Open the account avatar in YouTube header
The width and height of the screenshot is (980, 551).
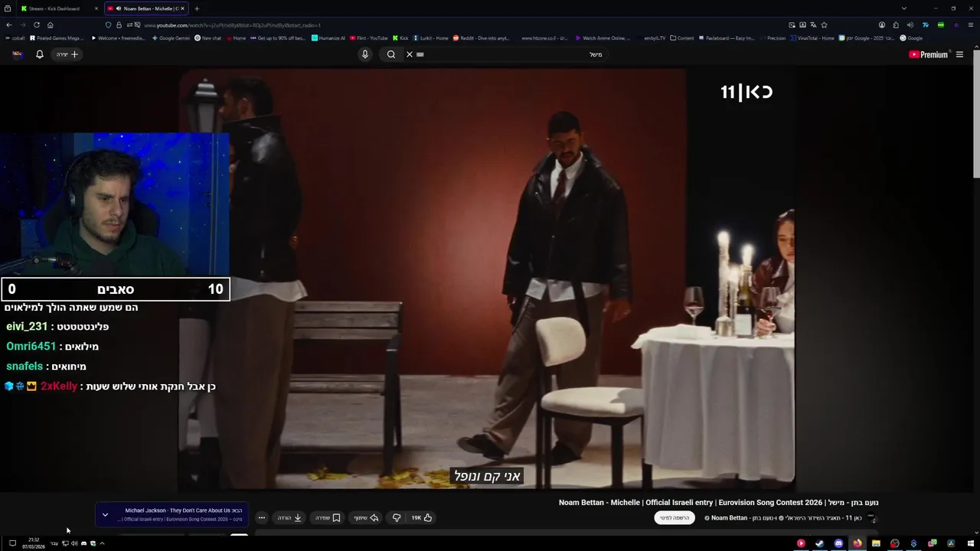pyautogui.click(x=17, y=54)
